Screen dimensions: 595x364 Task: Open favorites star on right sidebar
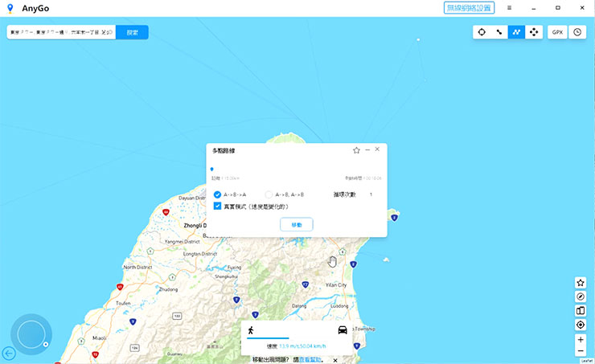coord(581,283)
